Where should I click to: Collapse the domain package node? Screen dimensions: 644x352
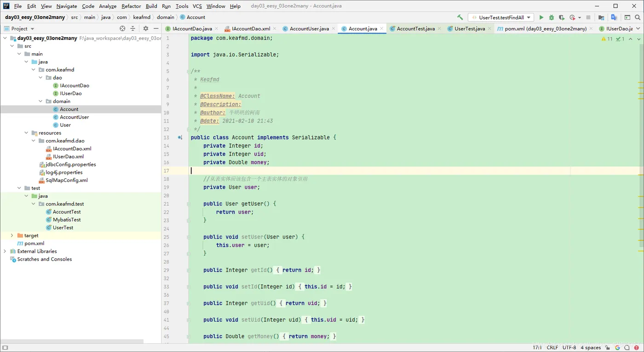pos(40,101)
